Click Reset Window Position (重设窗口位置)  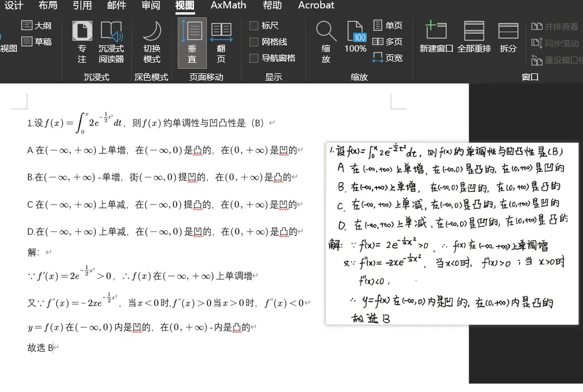pyautogui.click(x=557, y=60)
